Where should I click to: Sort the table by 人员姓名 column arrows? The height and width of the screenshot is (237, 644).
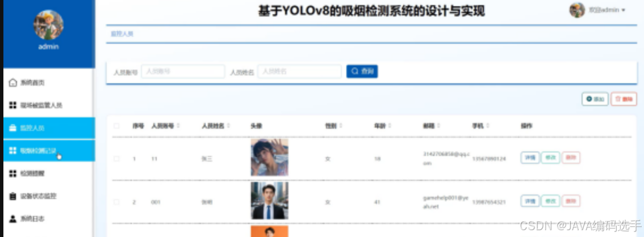(x=228, y=126)
